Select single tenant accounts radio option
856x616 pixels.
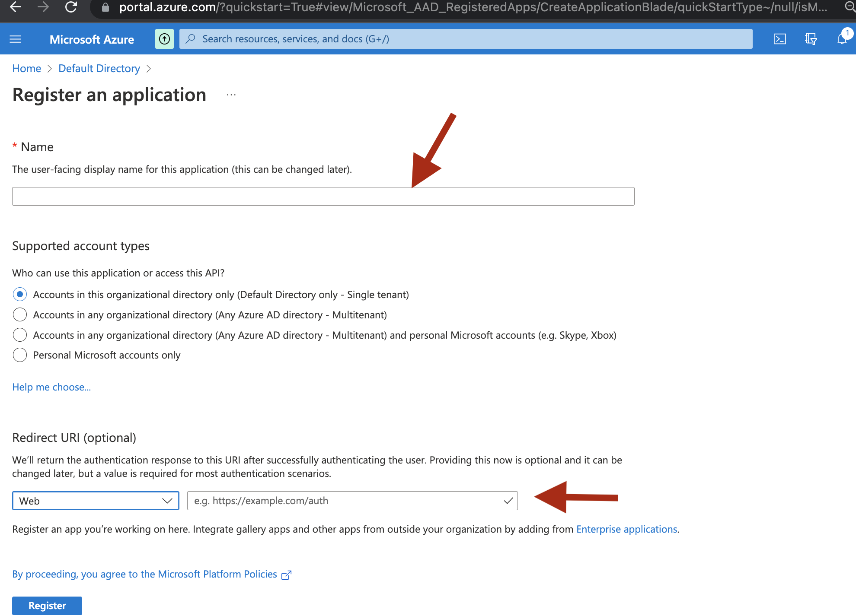(x=20, y=295)
